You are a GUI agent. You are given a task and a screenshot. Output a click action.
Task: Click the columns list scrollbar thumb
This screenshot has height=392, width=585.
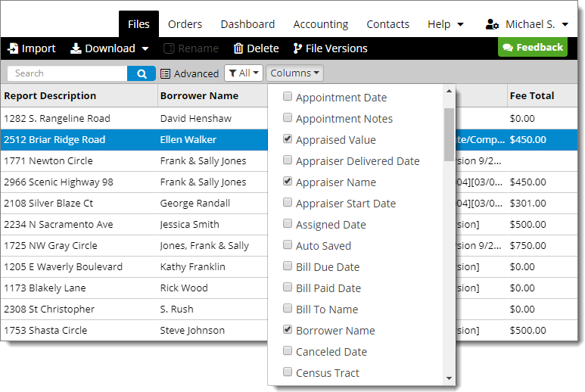[x=449, y=134]
